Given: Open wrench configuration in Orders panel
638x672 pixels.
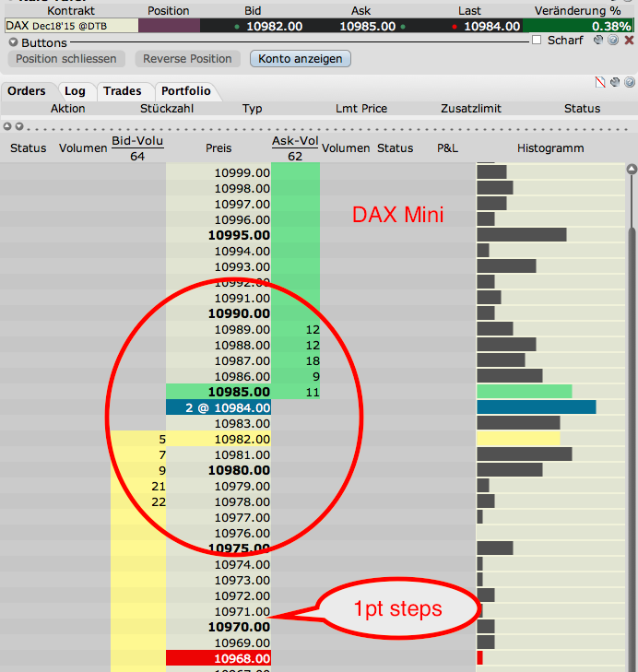Looking at the screenshot, I should point(615,82).
